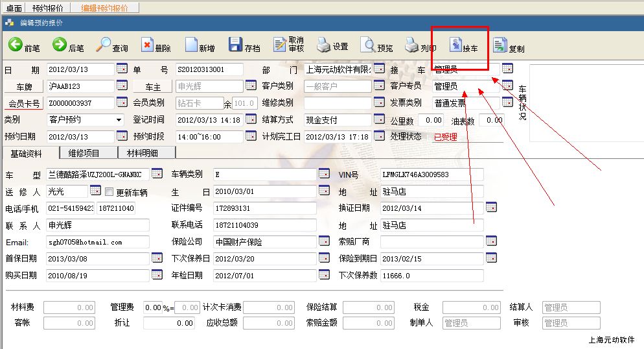Copy the record using 复制
The height and width of the screenshot is (349, 644).
(500, 45)
